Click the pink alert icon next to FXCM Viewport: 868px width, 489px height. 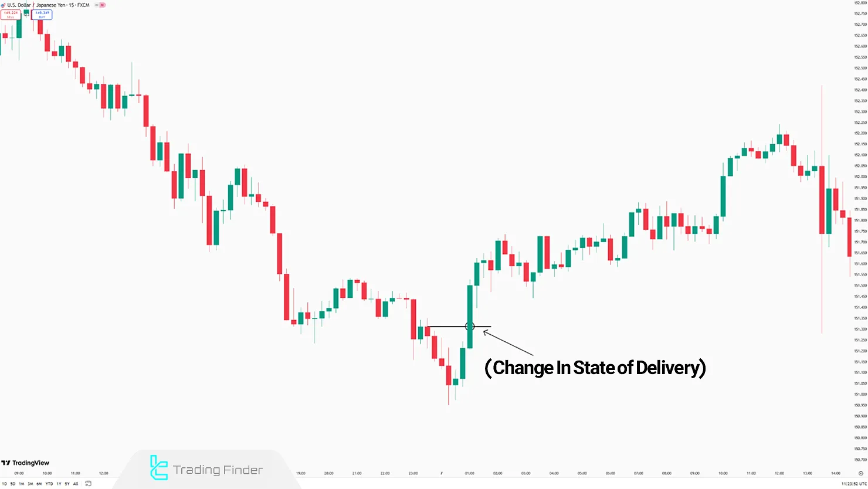pos(102,5)
